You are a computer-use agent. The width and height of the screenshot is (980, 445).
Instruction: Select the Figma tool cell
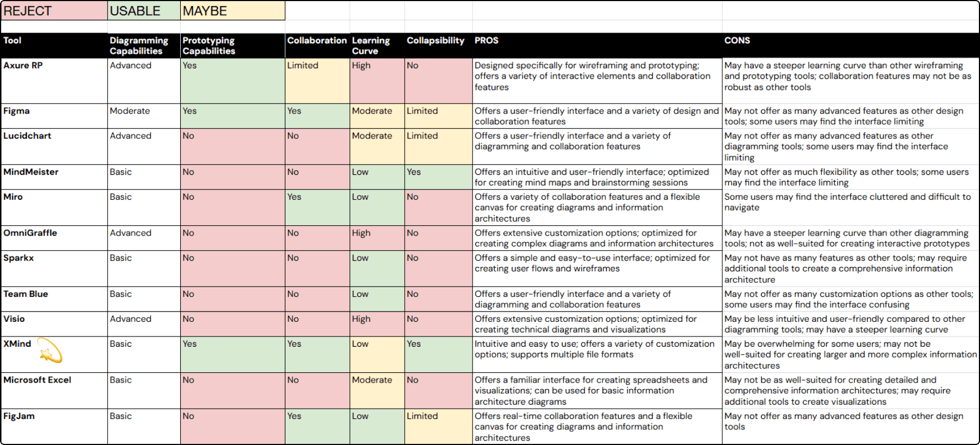(x=54, y=116)
